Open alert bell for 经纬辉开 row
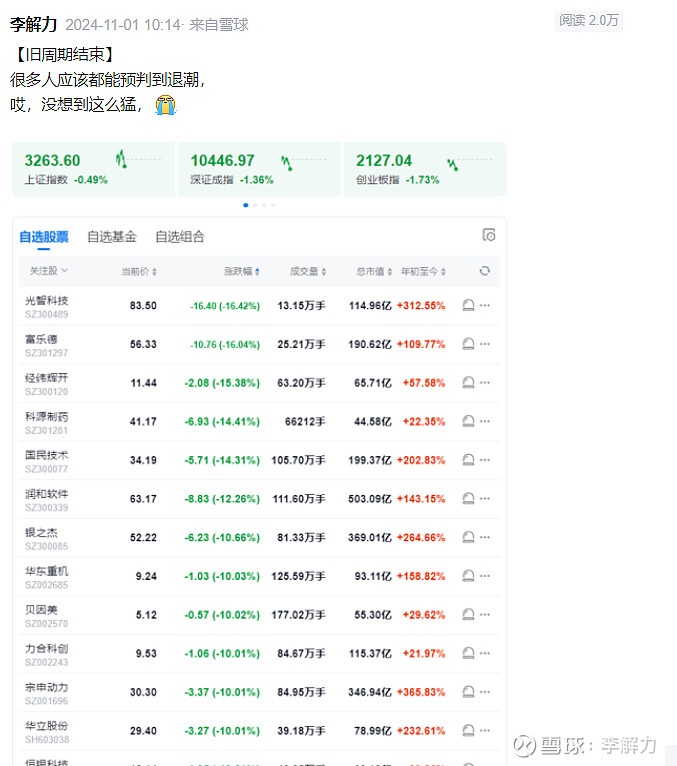The height and width of the screenshot is (766, 677). point(468,383)
